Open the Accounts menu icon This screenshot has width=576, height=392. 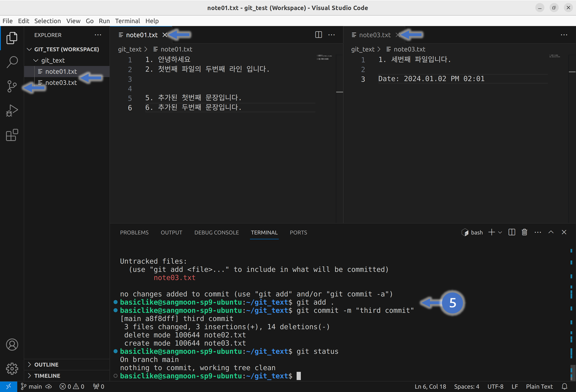pyautogui.click(x=12, y=345)
